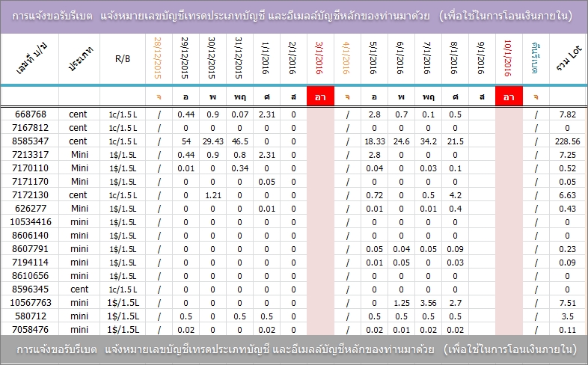Click account number 10567763
Screen dimensions: 588x365
pos(31,303)
